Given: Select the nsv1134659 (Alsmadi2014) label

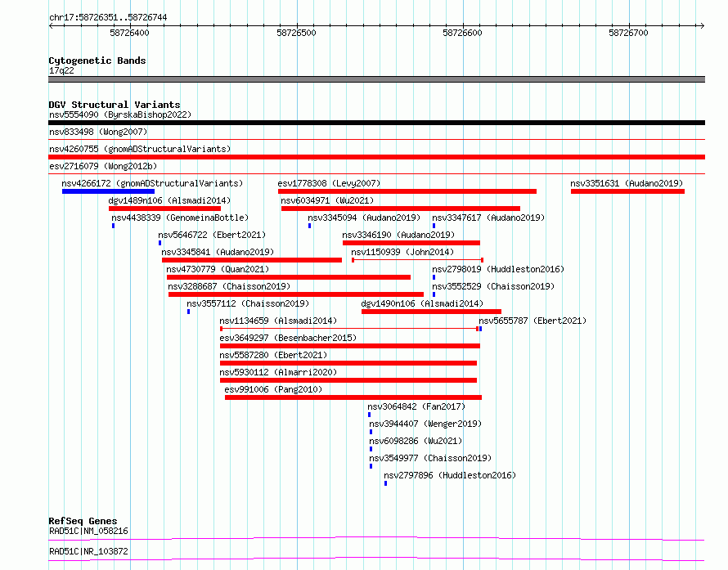Looking at the screenshot, I should coord(278,321).
